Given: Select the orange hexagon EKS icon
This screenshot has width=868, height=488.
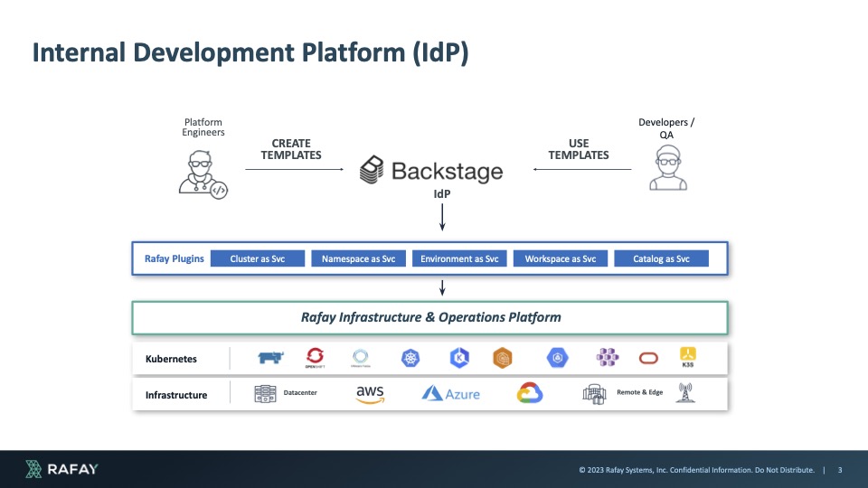Looking at the screenshot, I should click(x=503, y=358).
